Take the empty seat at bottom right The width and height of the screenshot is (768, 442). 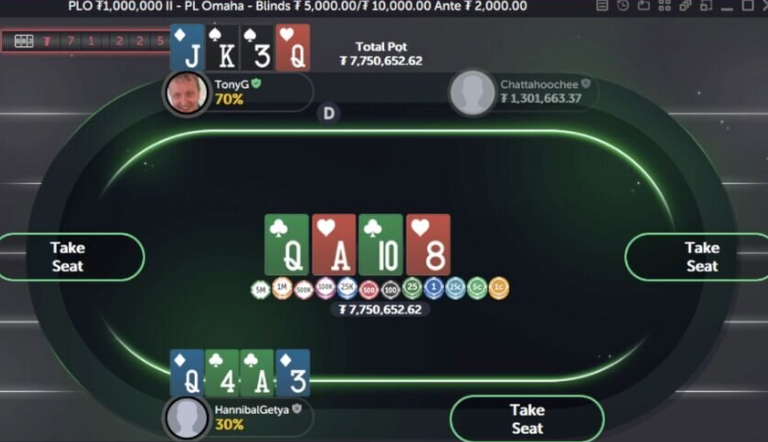click(527, 419)
